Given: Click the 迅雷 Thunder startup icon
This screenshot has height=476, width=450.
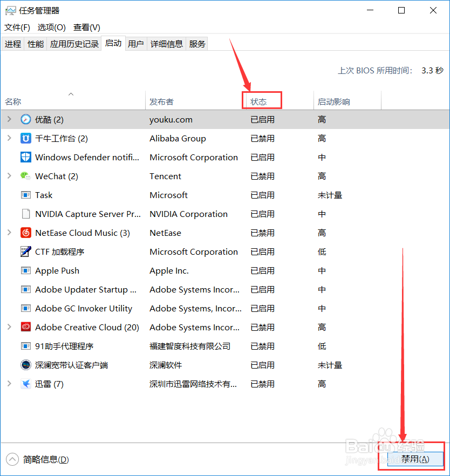Looking at the screenshot, I should coord(25,384).
